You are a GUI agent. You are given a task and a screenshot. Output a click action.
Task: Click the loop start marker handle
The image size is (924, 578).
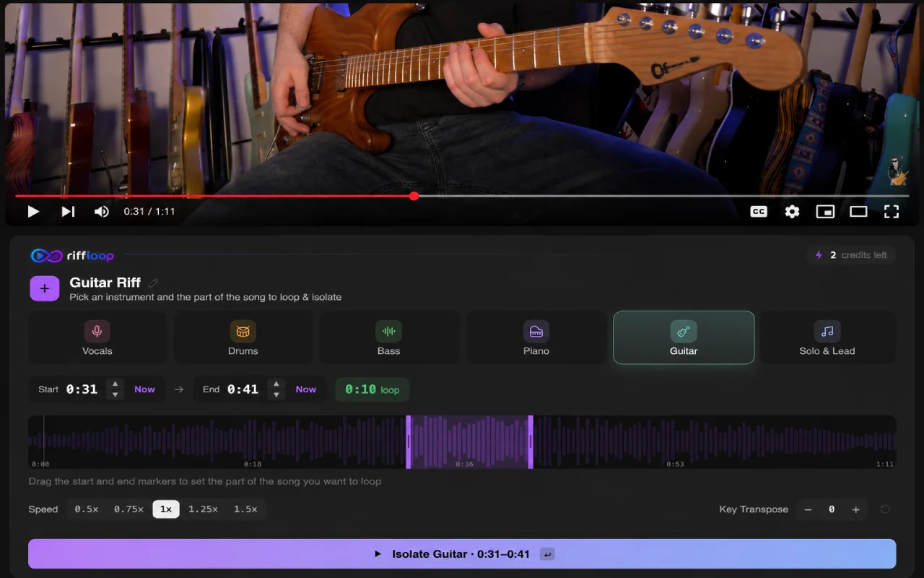click(x=408, y=442)
